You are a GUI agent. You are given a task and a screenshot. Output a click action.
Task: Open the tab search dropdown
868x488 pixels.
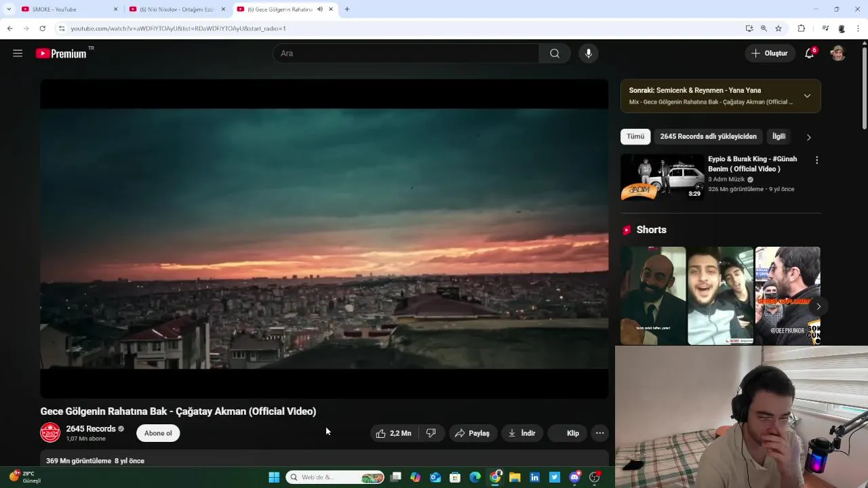click(x=9, y=9)
